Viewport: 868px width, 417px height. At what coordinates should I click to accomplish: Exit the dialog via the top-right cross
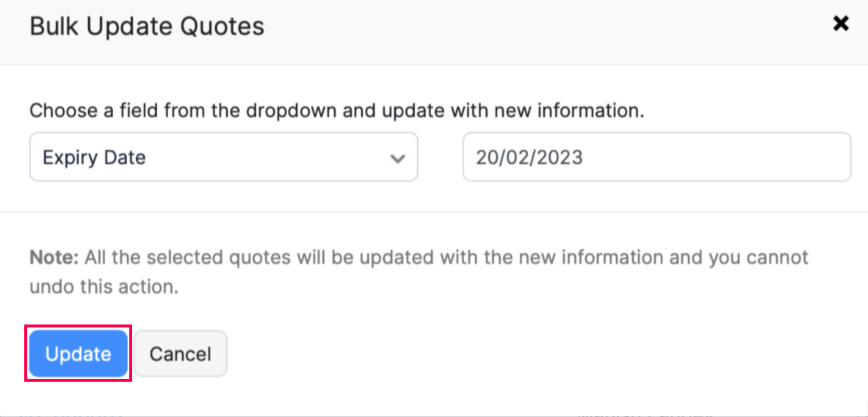pos(840,24)
